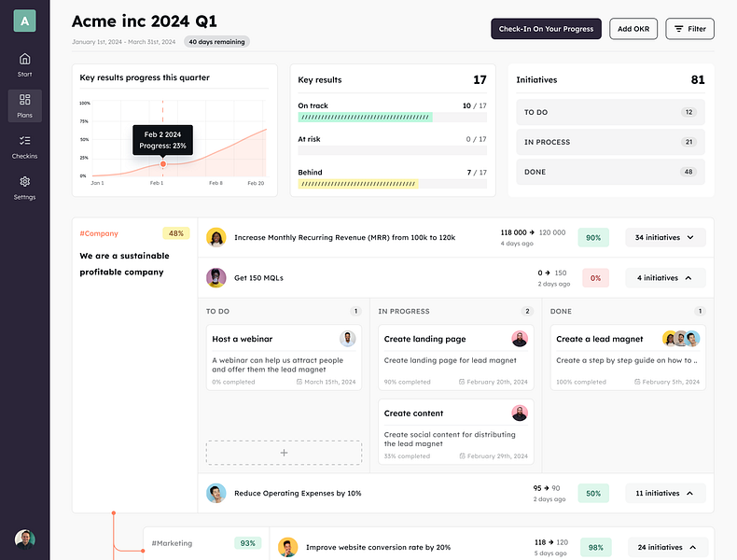Open the Filter button

click(689, 29)
